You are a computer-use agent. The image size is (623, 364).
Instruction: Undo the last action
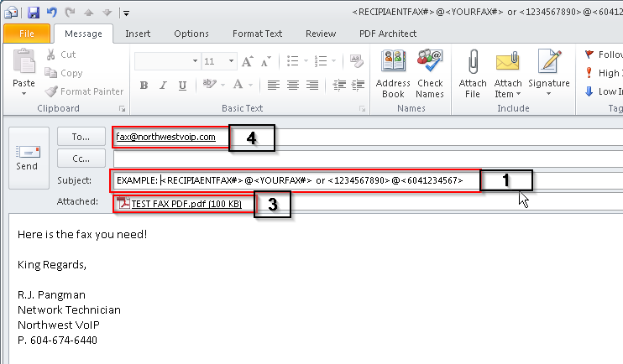[52, 13]
